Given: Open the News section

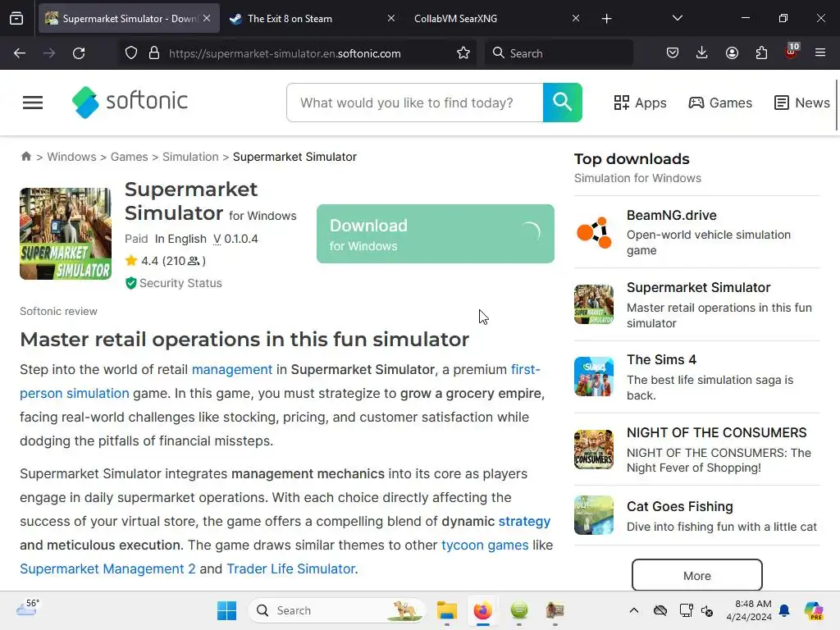Looking at the screenshot, I should 802,103.
